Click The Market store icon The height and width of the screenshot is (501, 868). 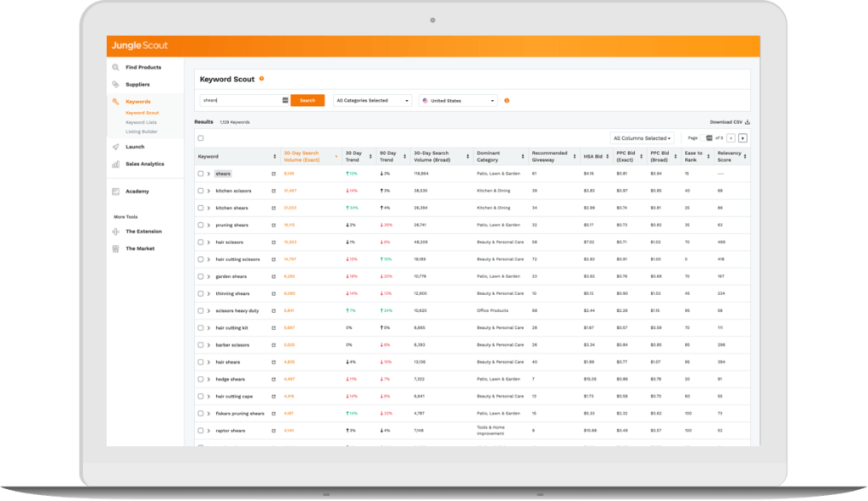(x=115, y=249)
